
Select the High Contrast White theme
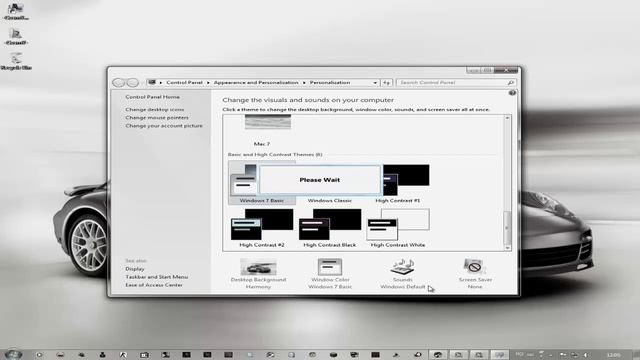point(398,228)
